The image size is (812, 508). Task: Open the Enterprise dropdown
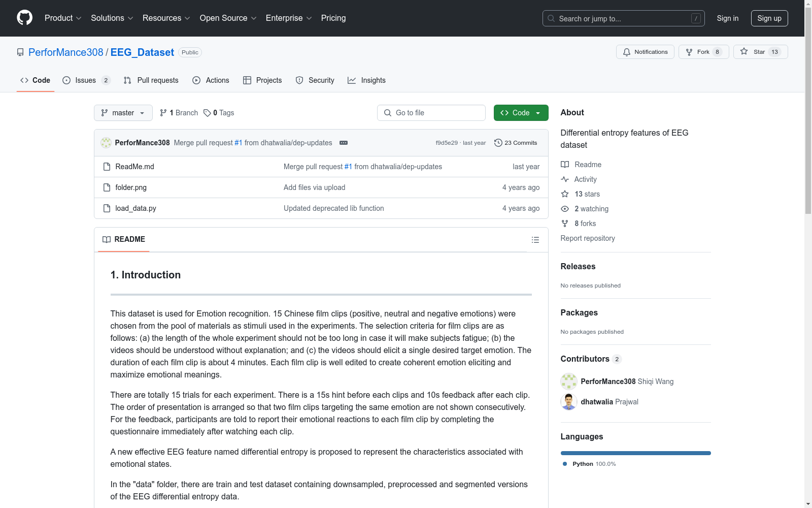pyautogui.click(x=289, y=18)
